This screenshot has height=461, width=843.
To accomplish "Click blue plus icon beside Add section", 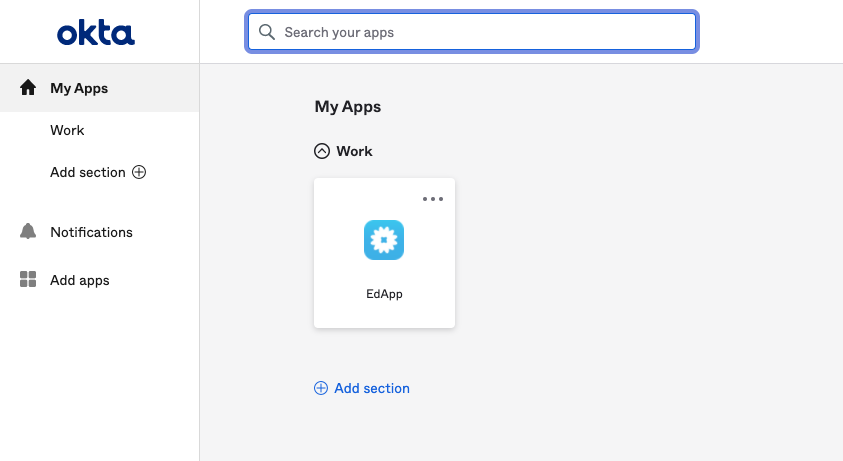I will tap(321, 388).
